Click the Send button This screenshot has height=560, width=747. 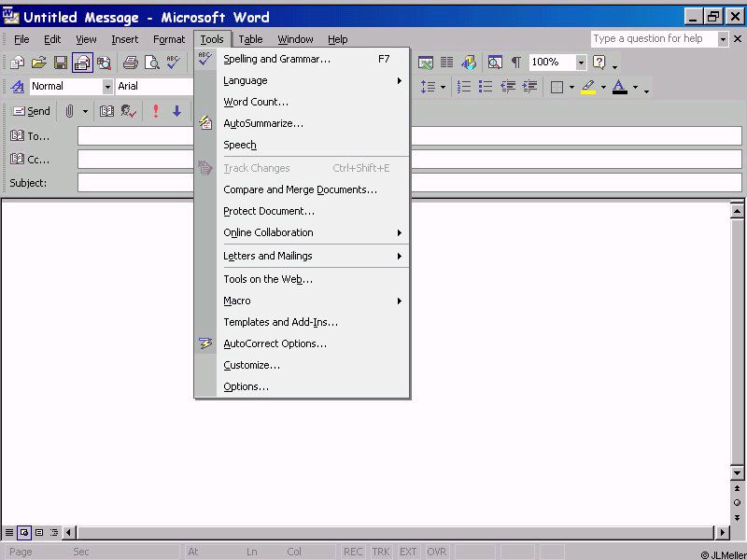[30, 111]
